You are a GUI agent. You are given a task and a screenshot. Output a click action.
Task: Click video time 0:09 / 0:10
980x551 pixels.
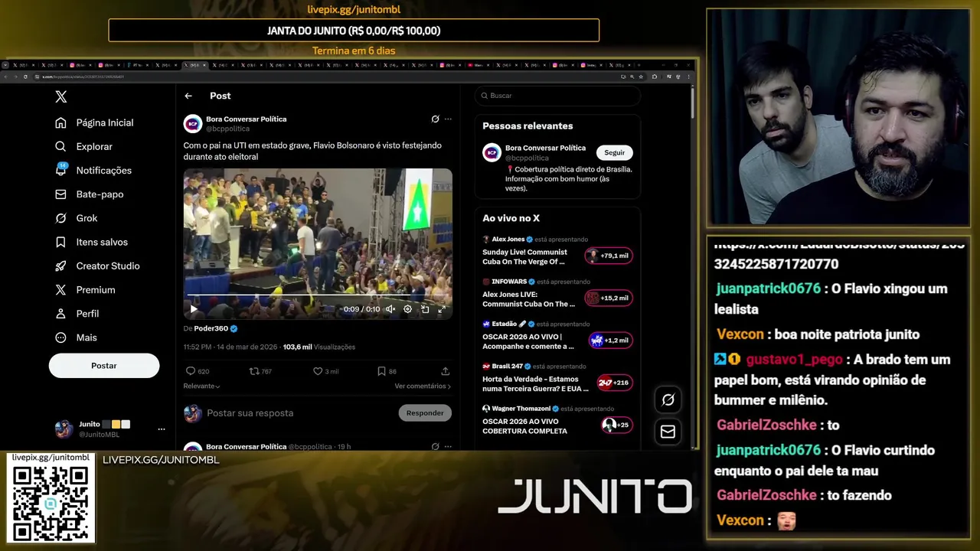coord(361,309)
